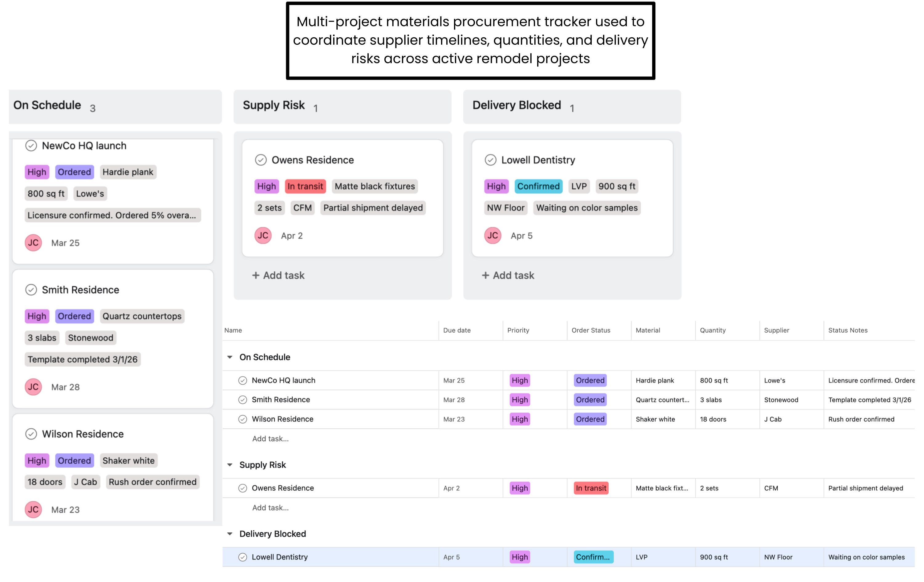Complete Wilson Residence task in list row
924x582 pixels.
242,419
